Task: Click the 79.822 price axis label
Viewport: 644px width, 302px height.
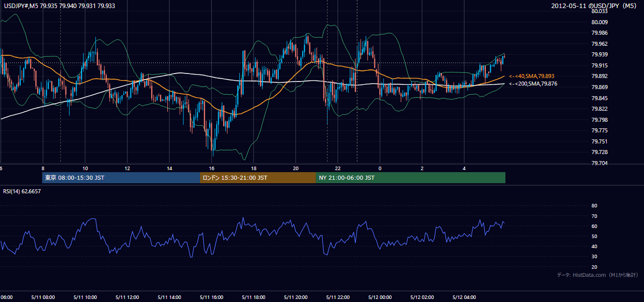Action: 600,109
